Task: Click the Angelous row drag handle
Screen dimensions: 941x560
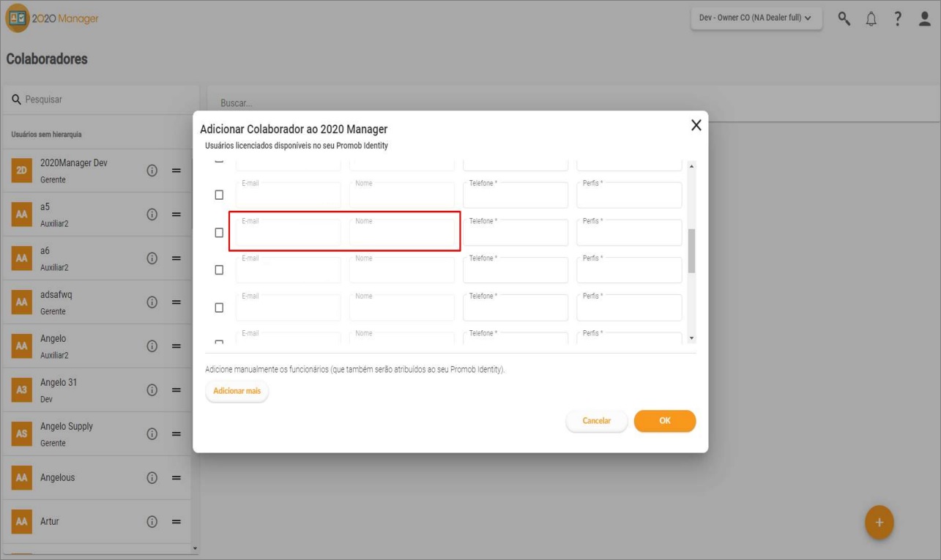Action: click(x=176, y=478)
